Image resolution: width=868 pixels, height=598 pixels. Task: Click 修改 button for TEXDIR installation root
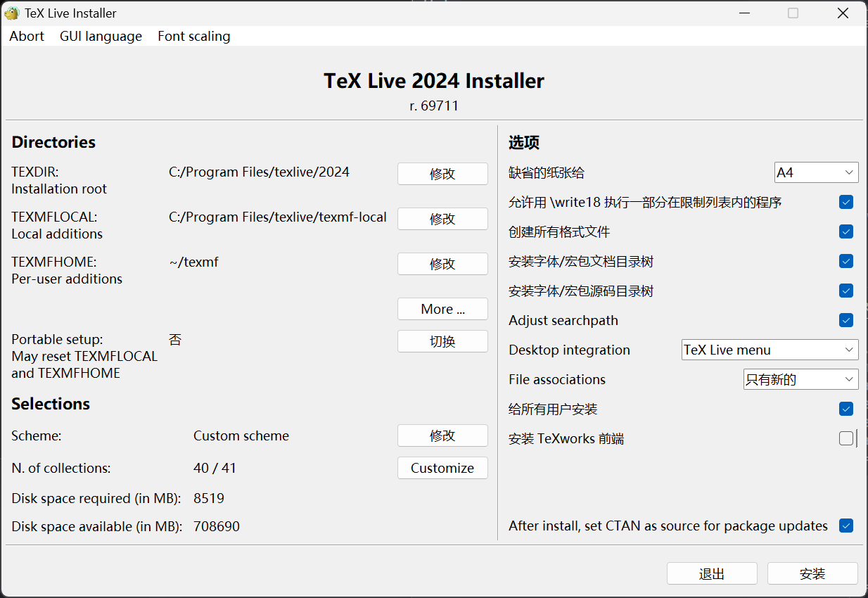point(442,174)
